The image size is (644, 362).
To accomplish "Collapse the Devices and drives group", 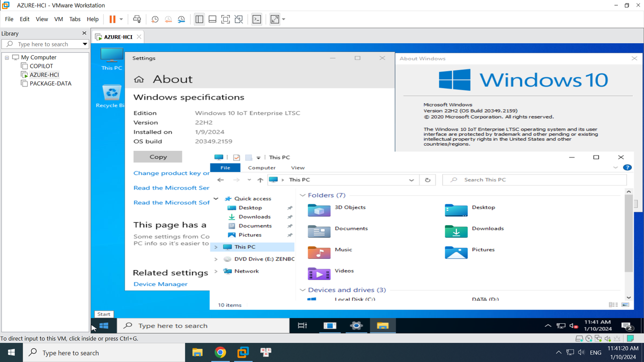I will click(303, 290).
